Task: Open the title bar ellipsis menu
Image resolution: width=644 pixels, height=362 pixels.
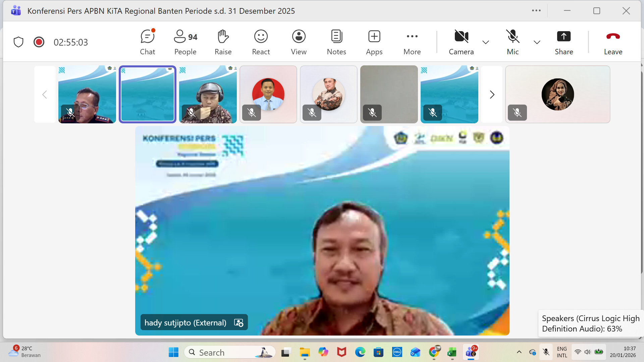Action: (x=536, y=11)
